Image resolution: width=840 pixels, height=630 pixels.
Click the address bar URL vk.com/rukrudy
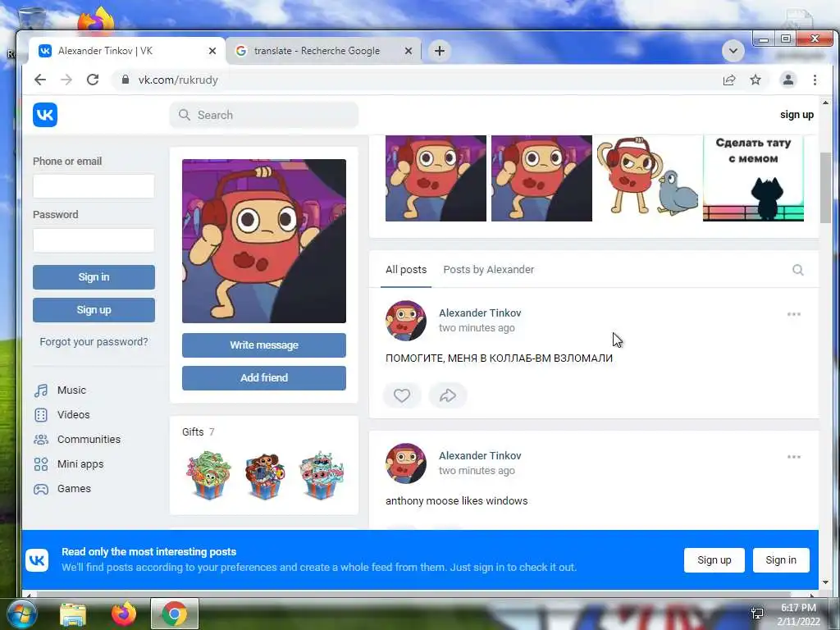(178, 80)
